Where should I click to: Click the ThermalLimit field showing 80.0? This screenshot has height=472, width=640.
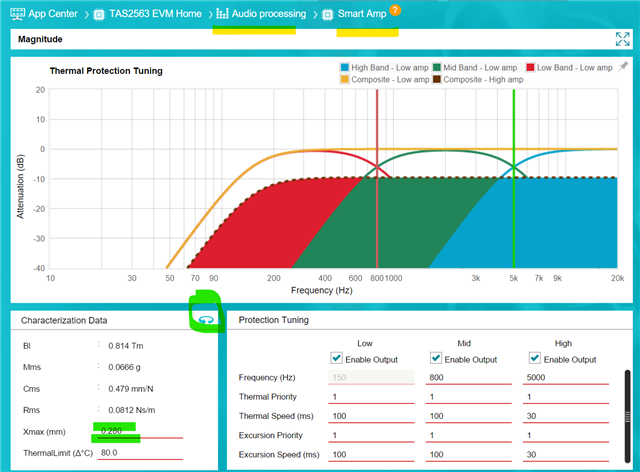click(140, 453)
